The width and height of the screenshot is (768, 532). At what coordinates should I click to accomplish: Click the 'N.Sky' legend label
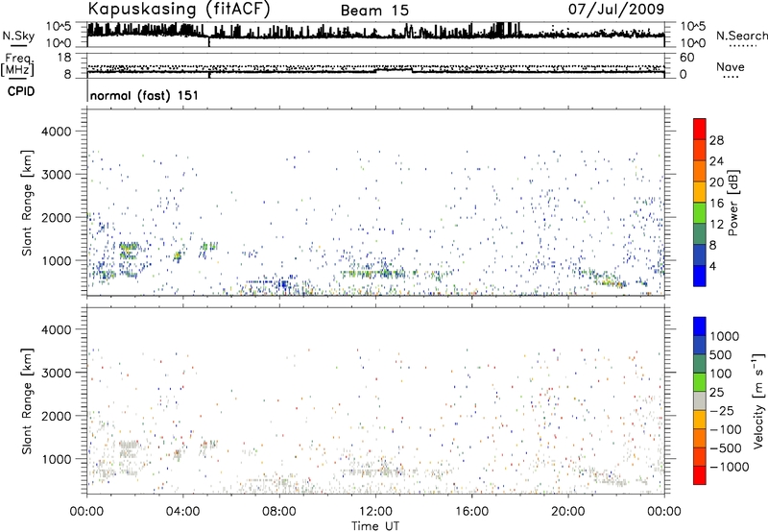18,36
